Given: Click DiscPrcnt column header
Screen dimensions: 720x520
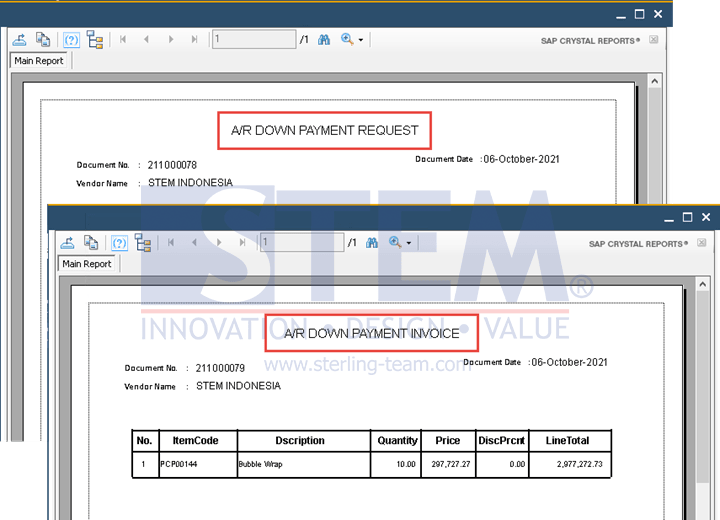Looking at the screenshot, I should pos(501,441).
